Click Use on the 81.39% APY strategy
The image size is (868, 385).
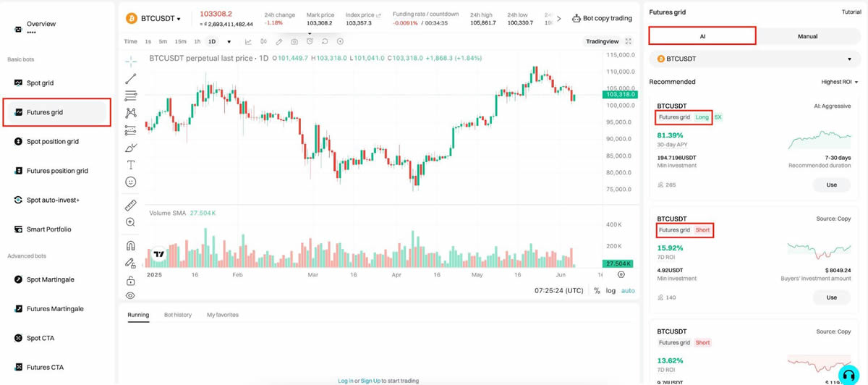[x=831, y=185]
